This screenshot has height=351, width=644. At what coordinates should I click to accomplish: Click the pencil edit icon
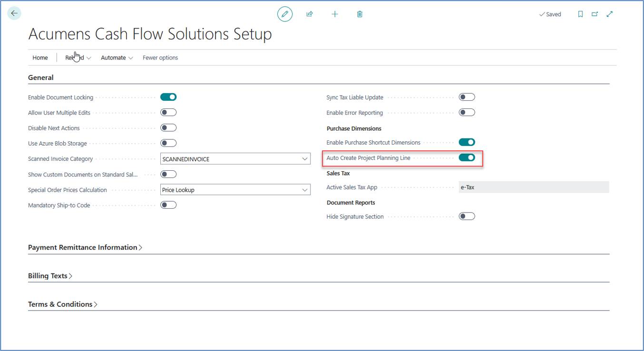pyautogui.click(x=284, y=14)
